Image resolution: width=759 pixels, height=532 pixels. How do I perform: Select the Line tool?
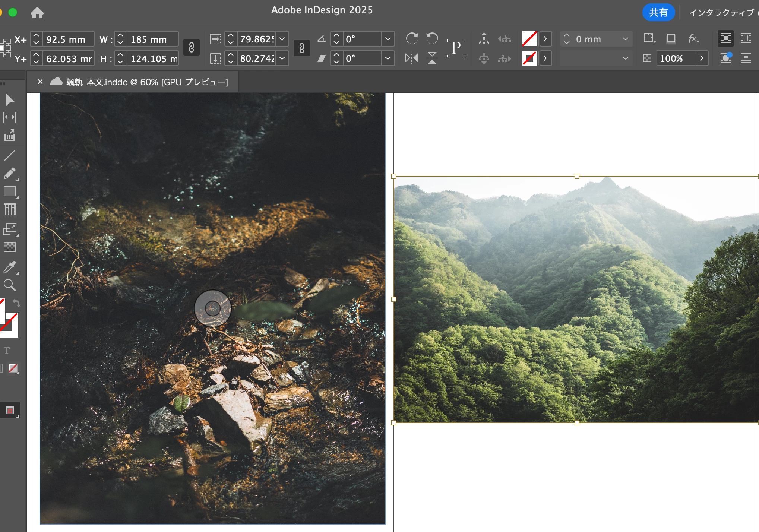[10, 155]
